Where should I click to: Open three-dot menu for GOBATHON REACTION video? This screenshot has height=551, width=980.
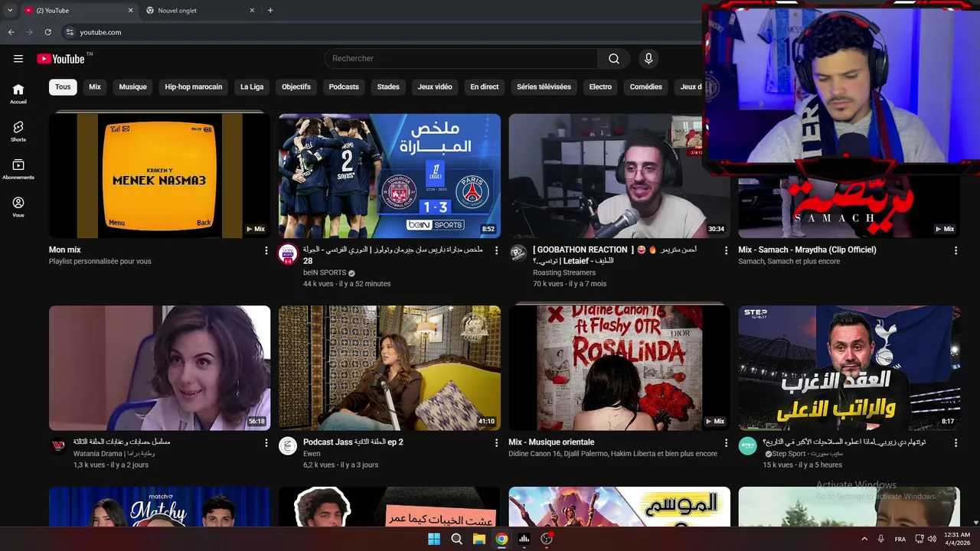726,250
